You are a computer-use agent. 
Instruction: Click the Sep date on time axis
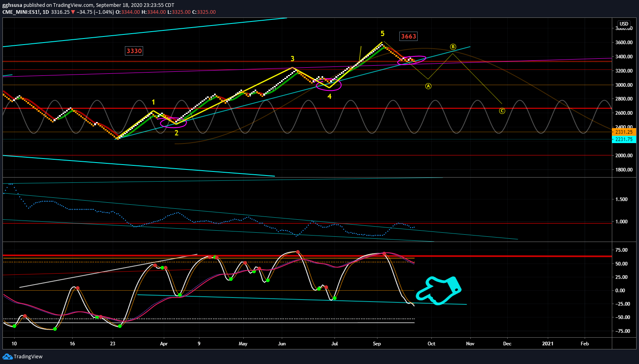click(377, 344)
